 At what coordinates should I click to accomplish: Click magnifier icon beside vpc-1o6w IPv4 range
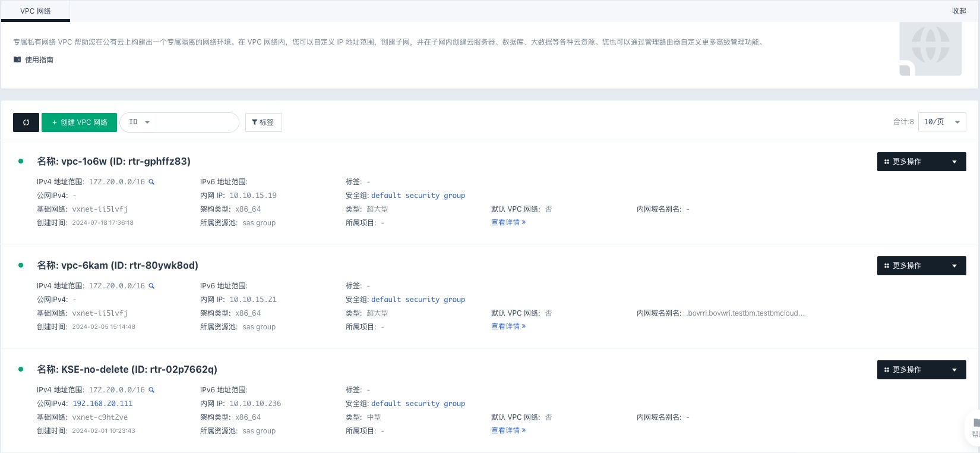point(151,182)
